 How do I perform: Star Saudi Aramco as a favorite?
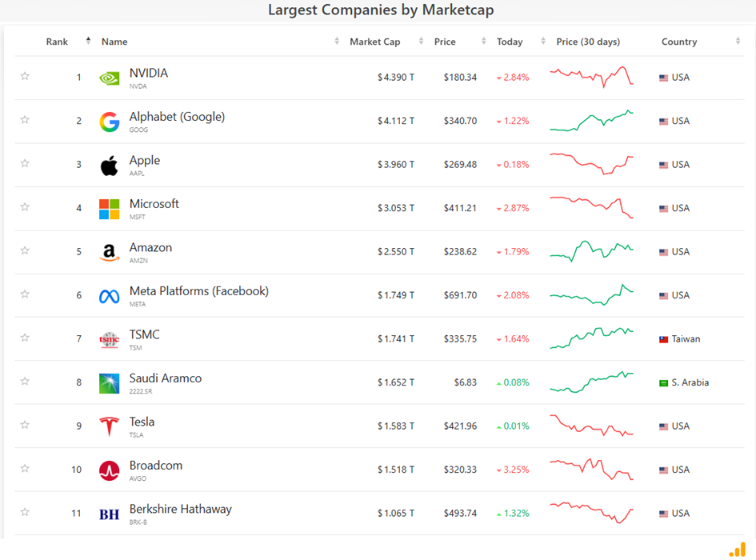25,382
